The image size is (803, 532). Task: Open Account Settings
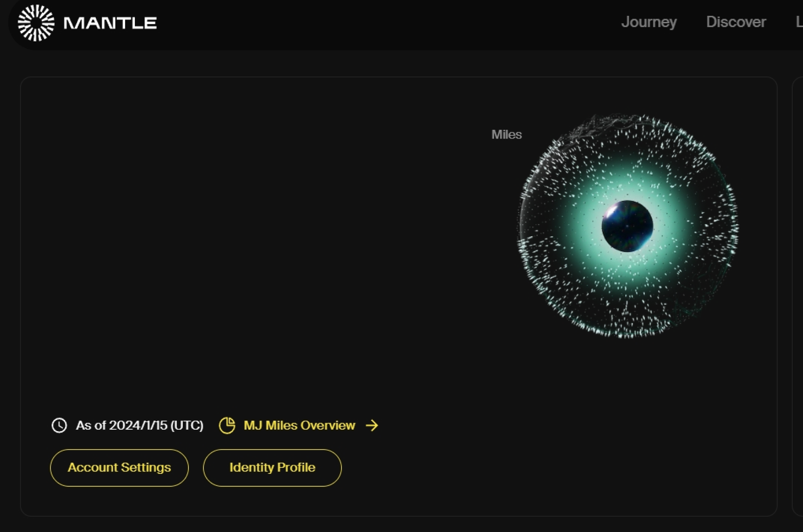tap(119, 467)
